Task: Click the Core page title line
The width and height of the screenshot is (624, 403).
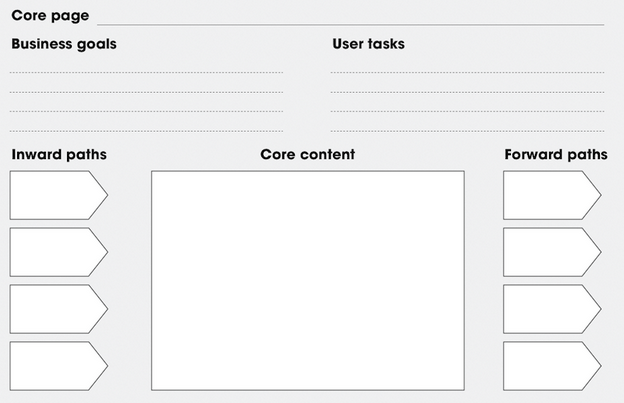Action: [350, 23]
